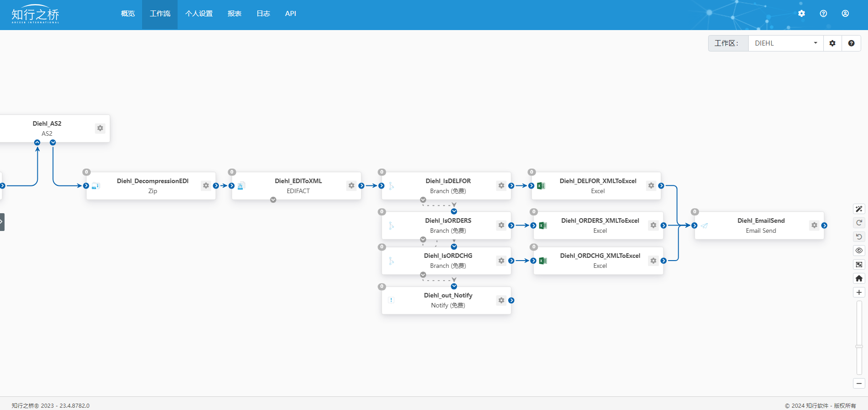
Task: Click counter badge on Diehl_EmailSend
Action: tap(694, 212)
